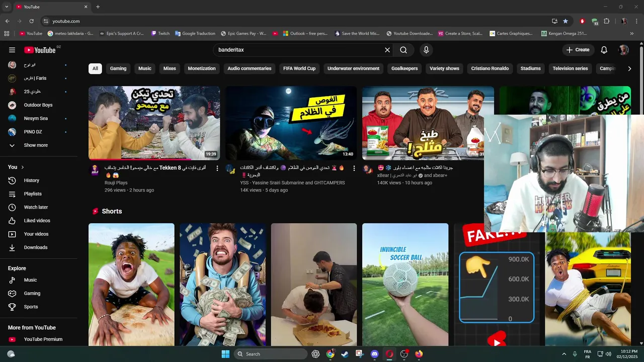Screen dimensions: 644x362
Task: Switch FRA input language in the tray
Action: click(x=588, y=354)
